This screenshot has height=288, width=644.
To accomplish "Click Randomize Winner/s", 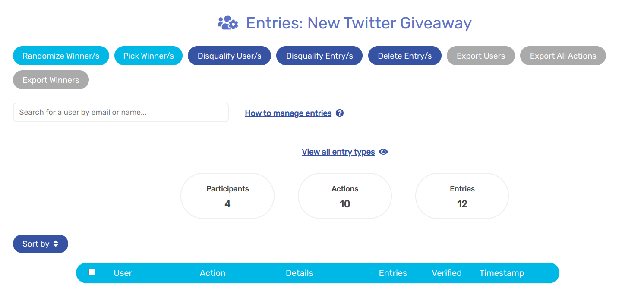I will (x=61, y=56).
